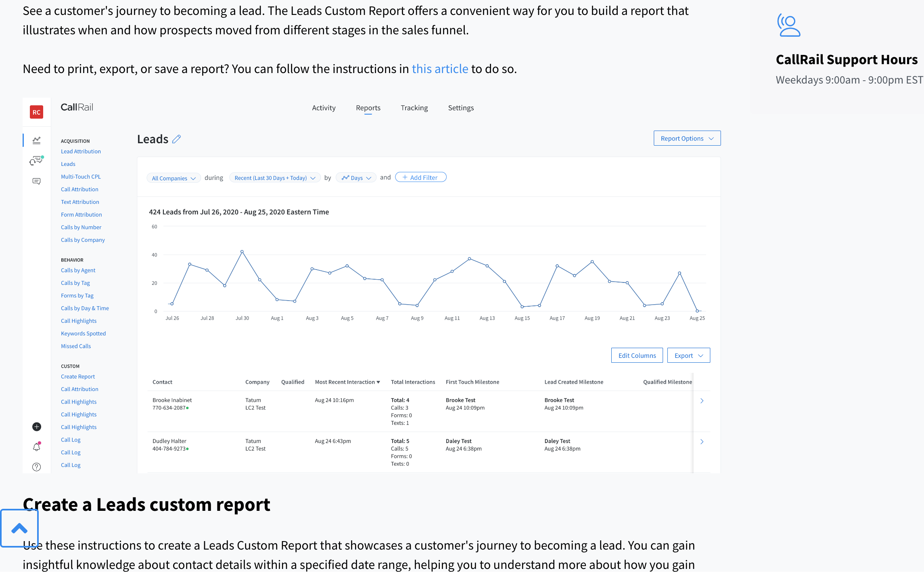Click the help question mark icon
The height and width of the screenshot is (577, 924).
point(37,467)
